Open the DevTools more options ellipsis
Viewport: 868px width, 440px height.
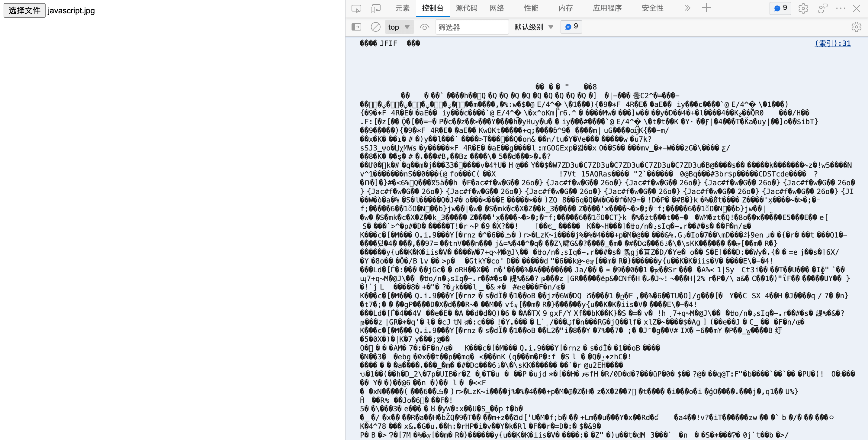[841, 8]
